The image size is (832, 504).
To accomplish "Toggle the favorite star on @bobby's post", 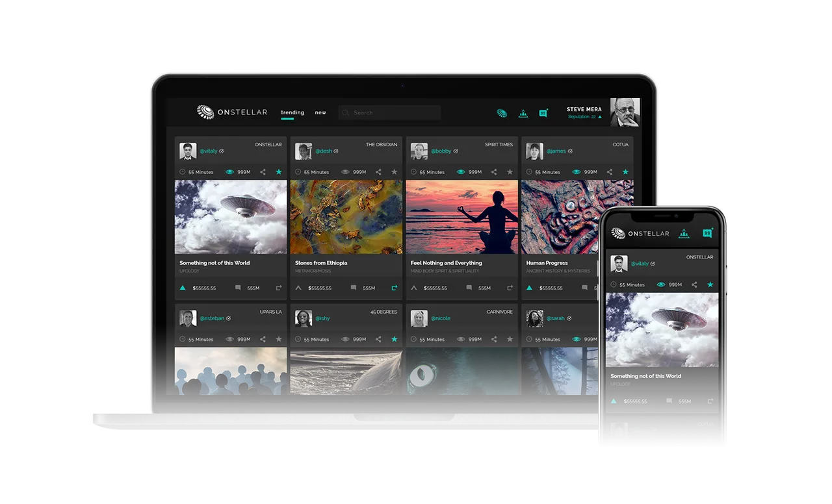I will (510, 172).
